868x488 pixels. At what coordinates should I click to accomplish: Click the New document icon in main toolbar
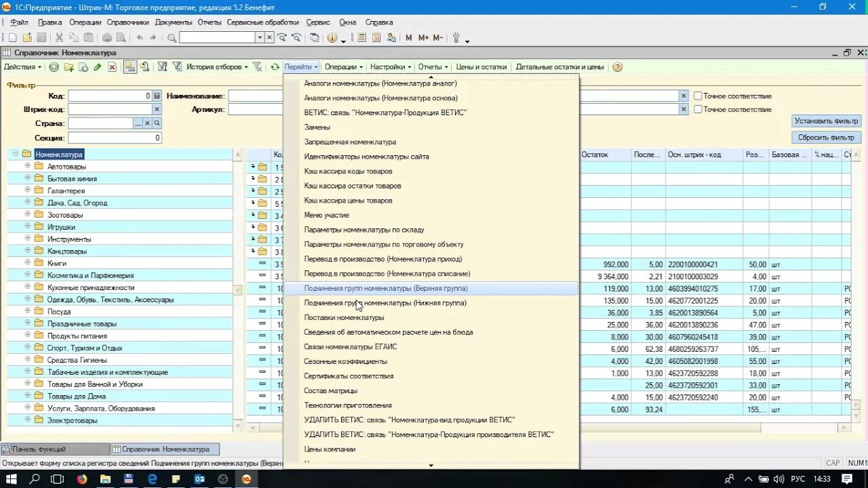tap(12, 38)
